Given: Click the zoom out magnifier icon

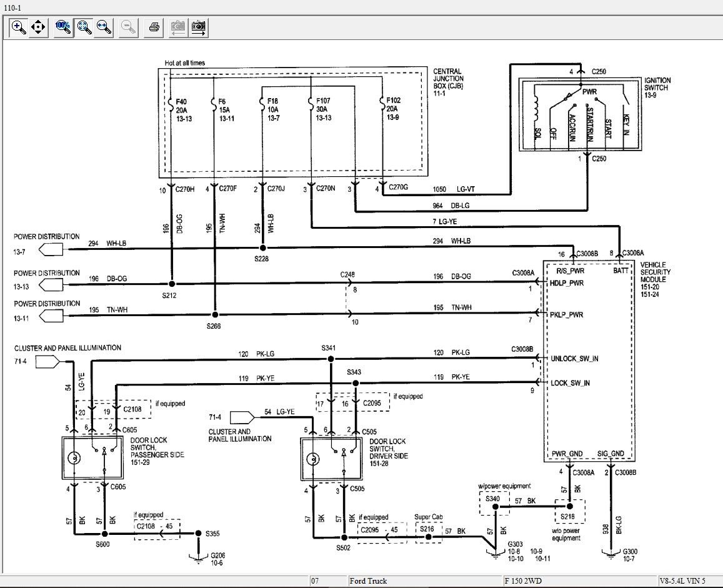Looking at the screenshot, I should [128, 27].
